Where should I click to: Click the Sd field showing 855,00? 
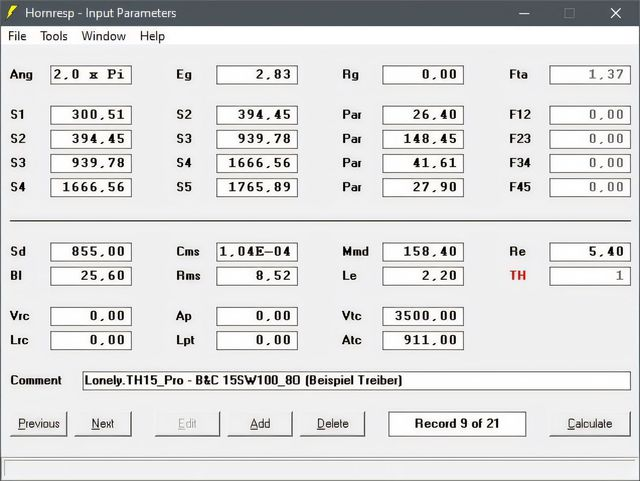[91, 252]
